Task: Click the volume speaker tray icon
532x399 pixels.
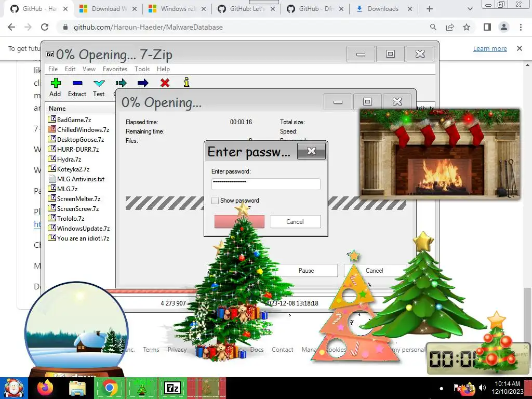Action: 482,388
